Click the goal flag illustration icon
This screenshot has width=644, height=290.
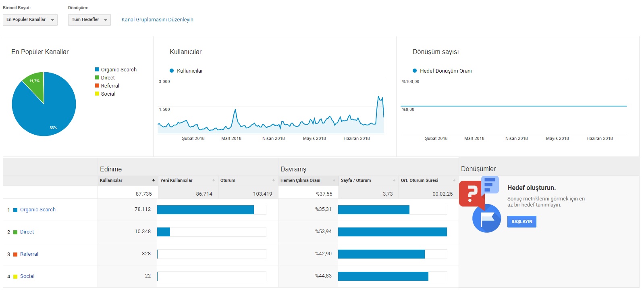pyautogui.click(x=486, y=218)
